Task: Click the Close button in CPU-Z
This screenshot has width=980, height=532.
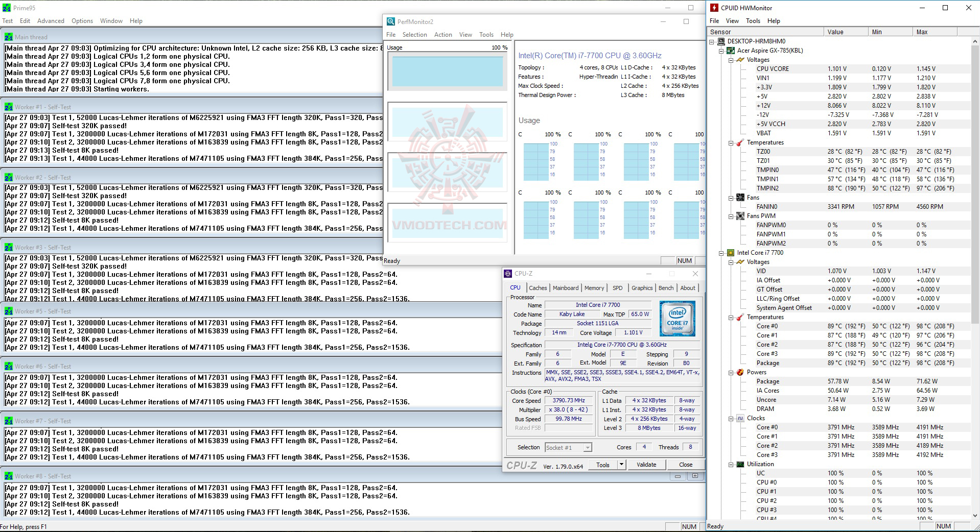Action: (686, 465)
